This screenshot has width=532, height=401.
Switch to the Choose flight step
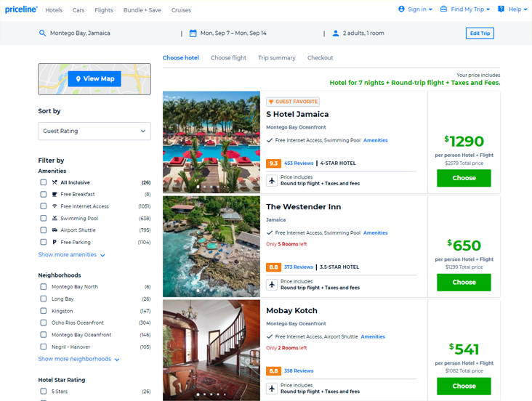coord(228,57)
